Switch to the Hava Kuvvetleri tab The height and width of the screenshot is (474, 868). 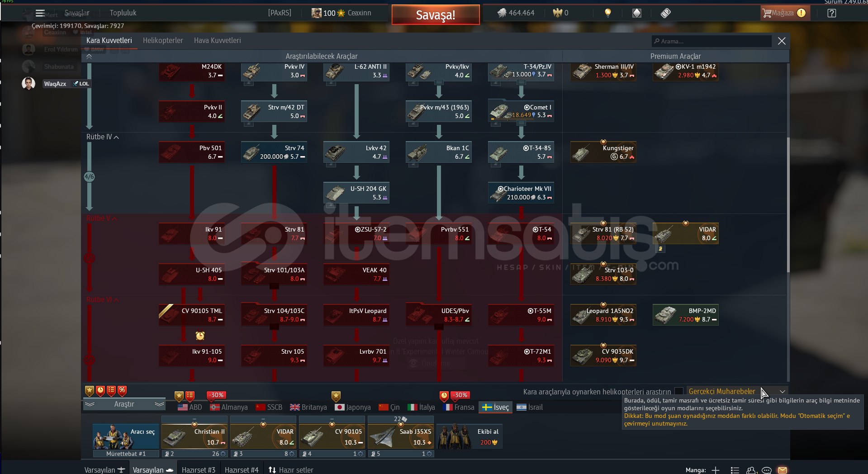pyautogui.click(x=217, y=41)
